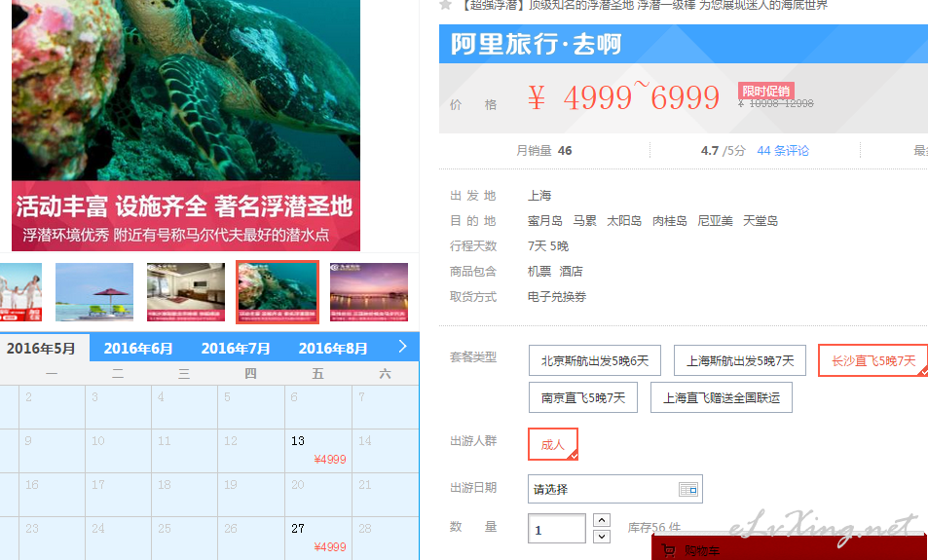928x560 pixels.
Task: View the family on beach thumbnail
Action: tap(20, 292)
